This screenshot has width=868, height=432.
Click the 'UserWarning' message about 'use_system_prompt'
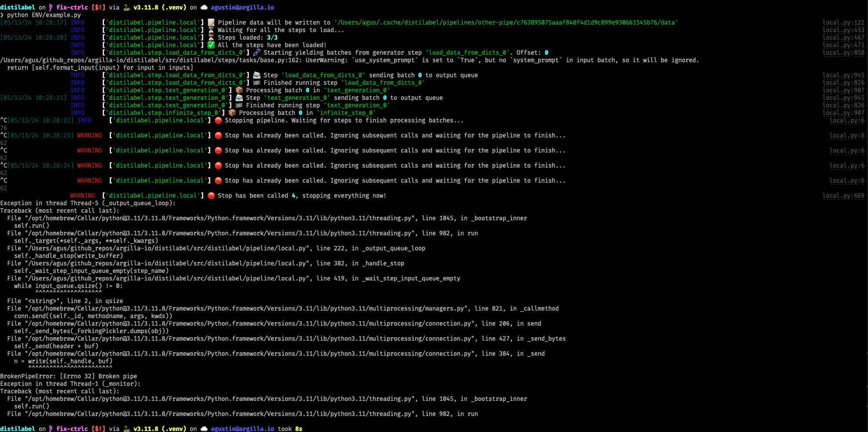pyautogui.click(x=349, y=60)
